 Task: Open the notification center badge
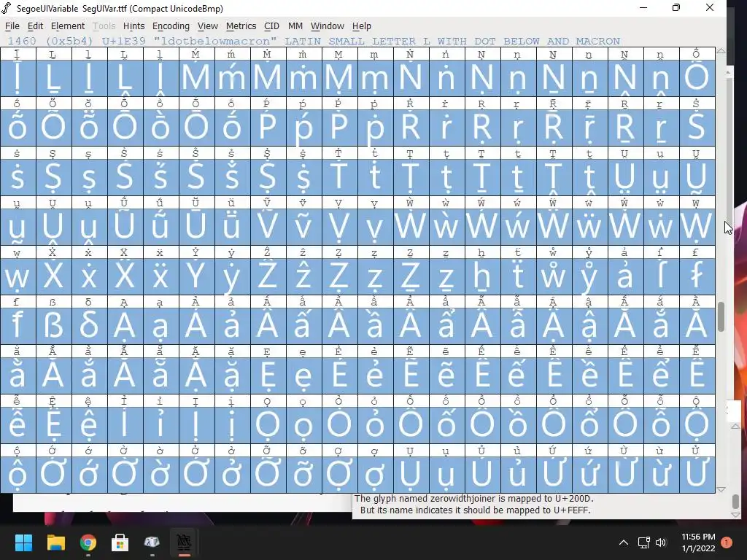coord(727,542)
